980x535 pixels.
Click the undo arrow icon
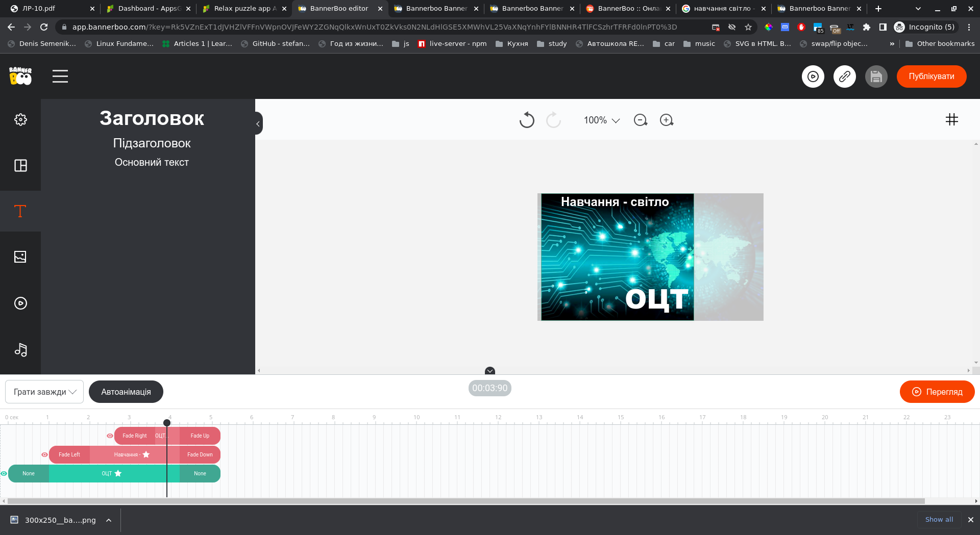(x=527, y=120)
